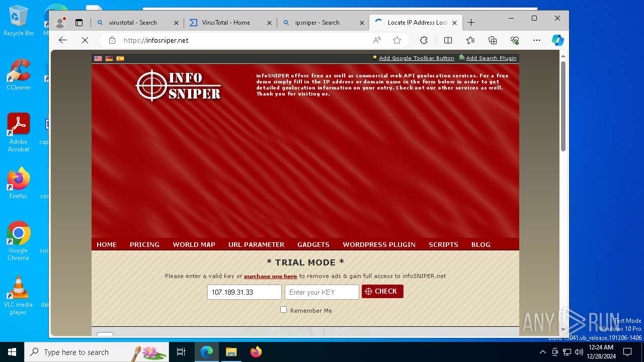Open the WORLD MAP page

tap(194, 244)
